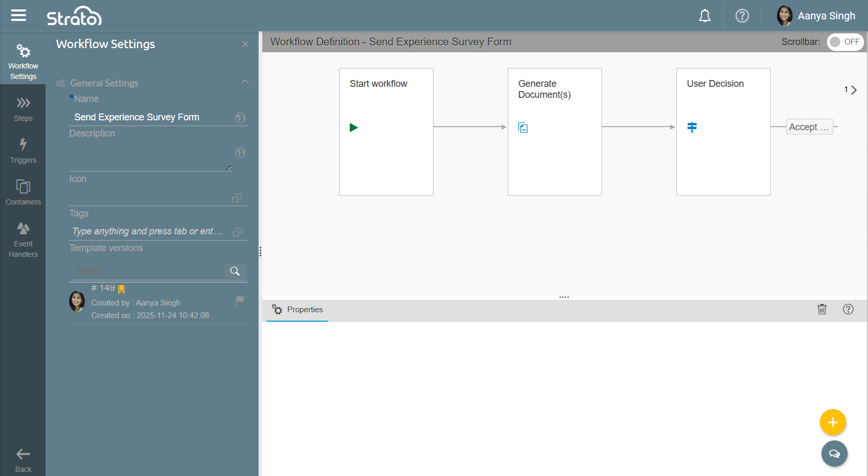This screenshot has width=868, height=476.
Task: Open Steps in the sidebar
Action: pos(23,109)
